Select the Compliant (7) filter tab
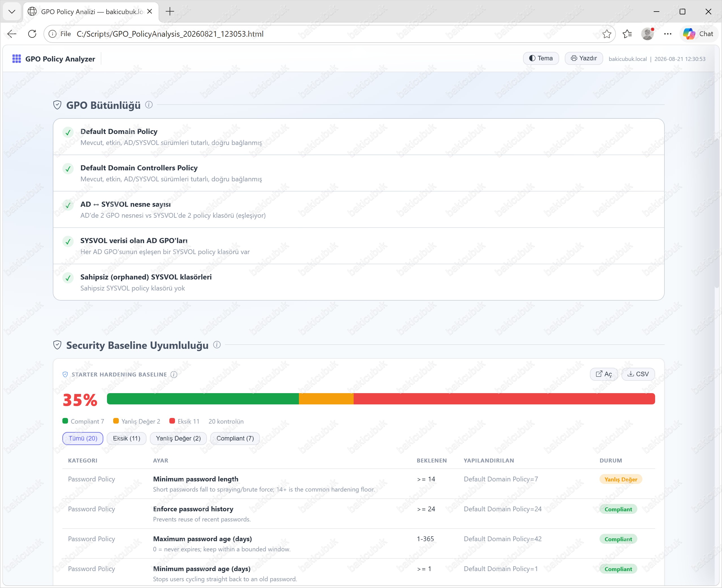The height and width of the screenshot is (588, 722). pos(235,438)
